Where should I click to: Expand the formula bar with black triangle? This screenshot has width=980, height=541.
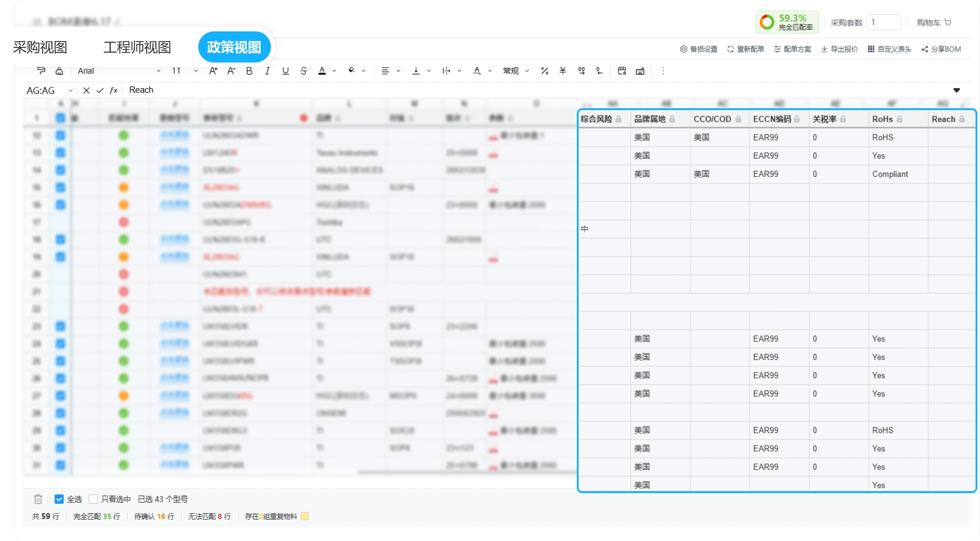pos(957,90)
